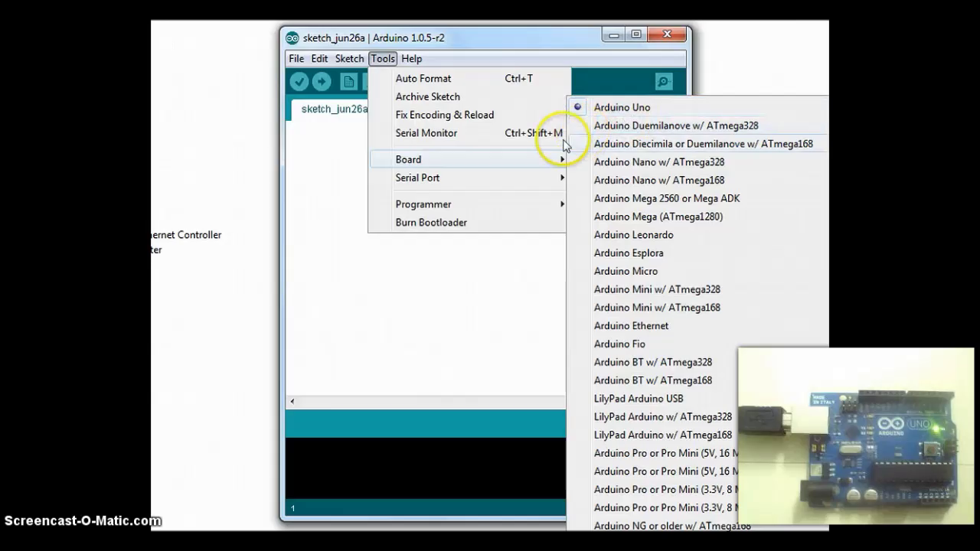980x551 pixels.
Task: Select the Arduino Uno radio button
Action: 578,107
